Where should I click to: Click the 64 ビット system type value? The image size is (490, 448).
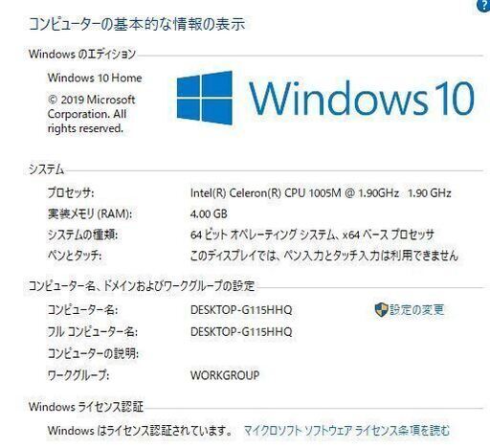coord(312,235)
